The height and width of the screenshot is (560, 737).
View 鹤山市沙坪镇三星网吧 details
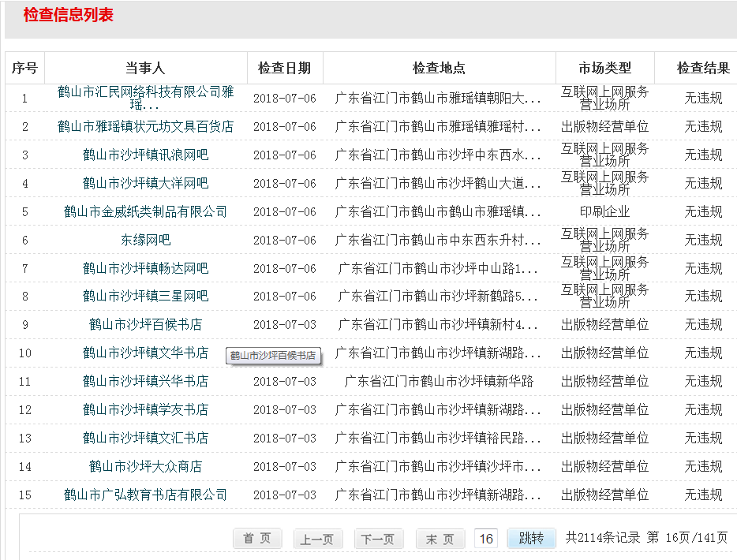[146, 297]
